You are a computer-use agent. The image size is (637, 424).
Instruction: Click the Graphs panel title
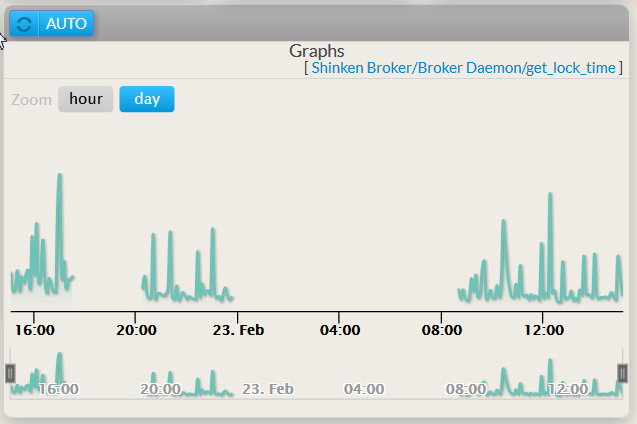point(317,50)
